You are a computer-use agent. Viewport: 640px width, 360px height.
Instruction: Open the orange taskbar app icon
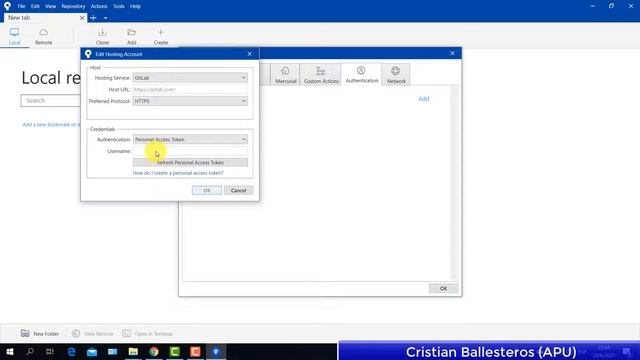tap(195, 351)
